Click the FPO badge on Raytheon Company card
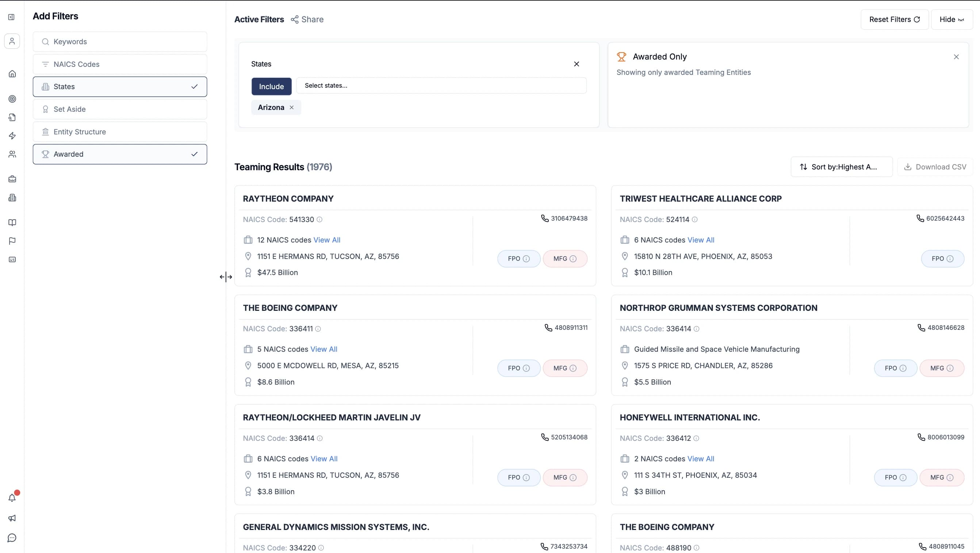The height and width of the screenshot is (553, 980). [x=519, y=259]
